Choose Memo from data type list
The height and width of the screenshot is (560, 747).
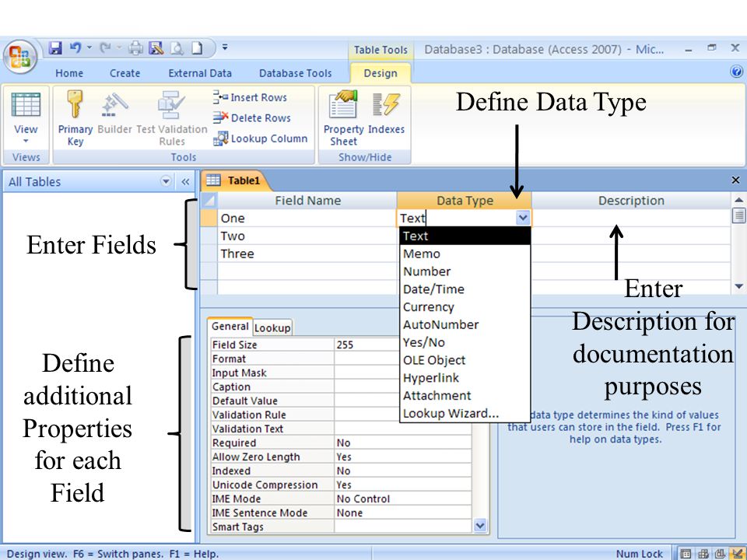click(465, 254)
